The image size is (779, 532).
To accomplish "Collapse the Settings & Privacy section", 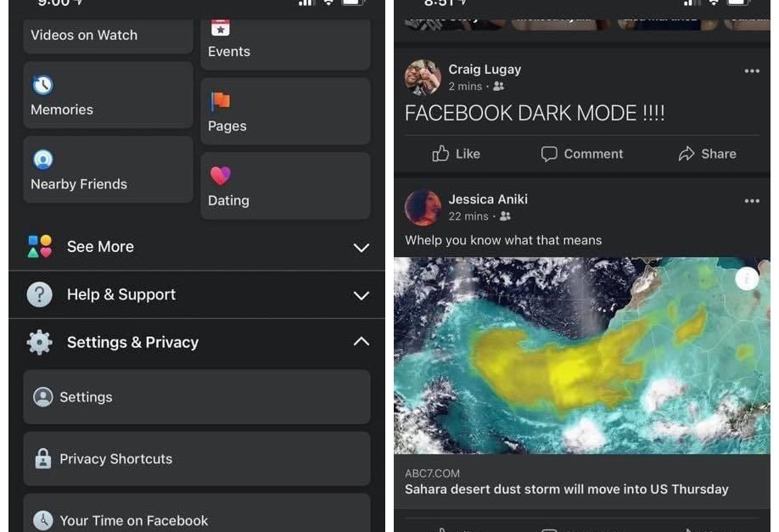I will coord(197,342).
